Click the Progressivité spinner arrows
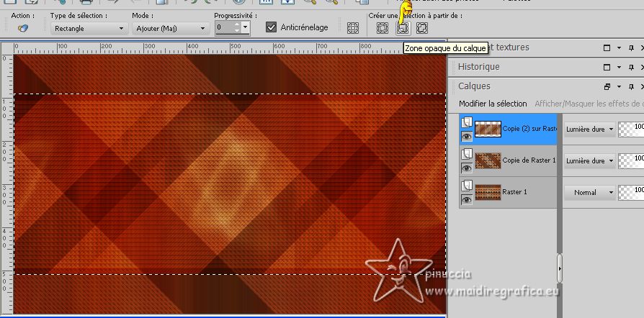Screen dimensions: 644x318 click(x=237, y=27)
